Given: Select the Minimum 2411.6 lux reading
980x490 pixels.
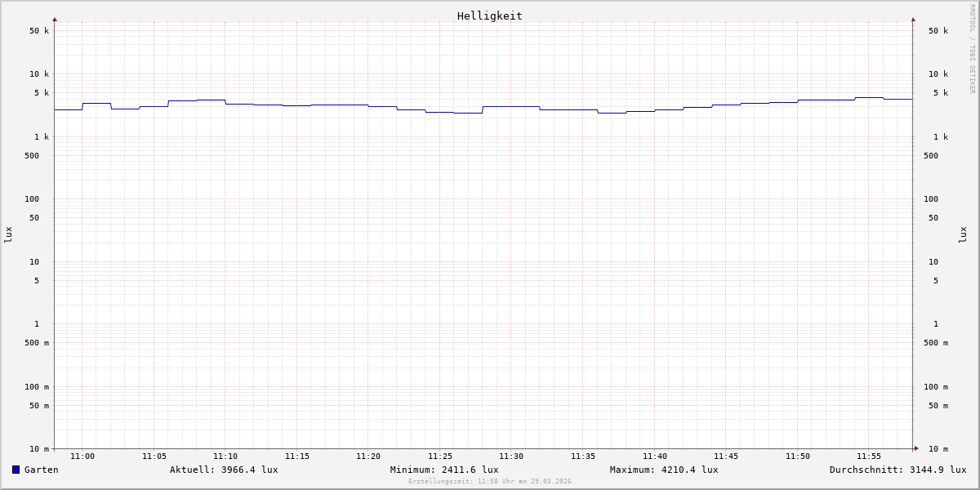Looking at the screenshot, I should pyautogui.click(x=444, y=470).
